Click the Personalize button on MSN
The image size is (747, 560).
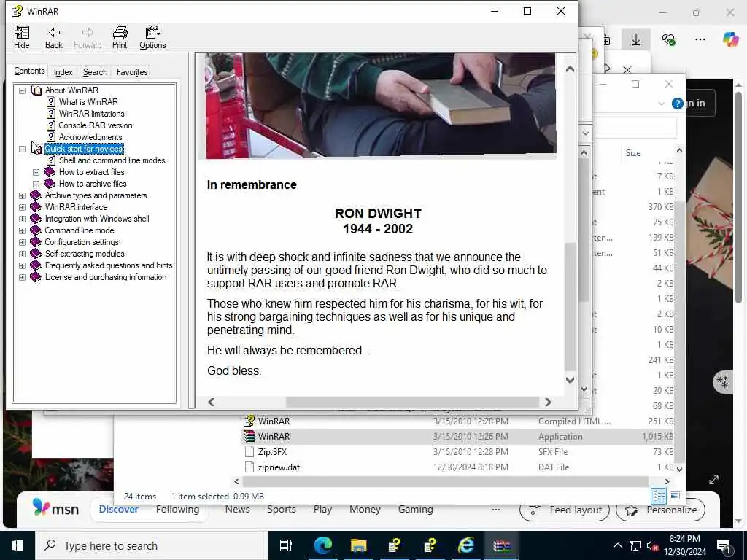660,510
